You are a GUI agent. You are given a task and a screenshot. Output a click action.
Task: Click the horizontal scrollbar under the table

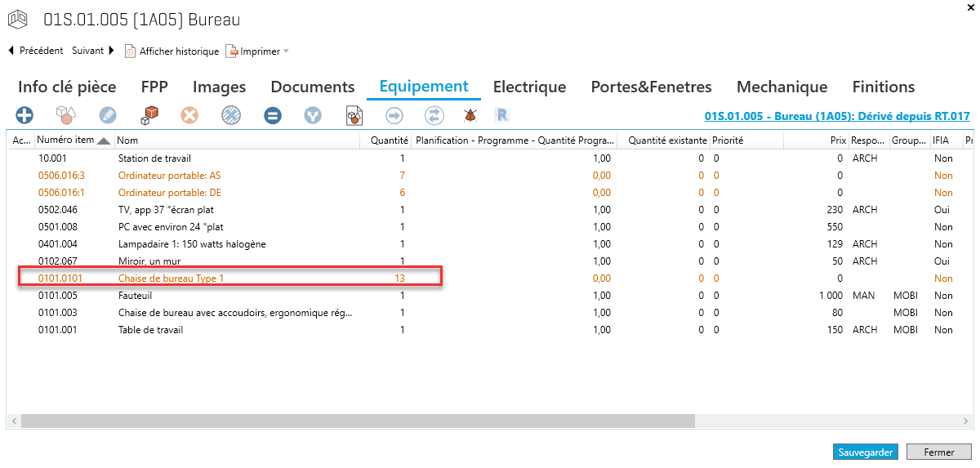click(x=357, y=421)
